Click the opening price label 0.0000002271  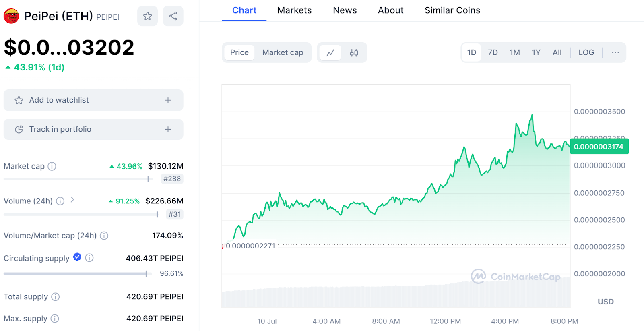tap(250, 246)
